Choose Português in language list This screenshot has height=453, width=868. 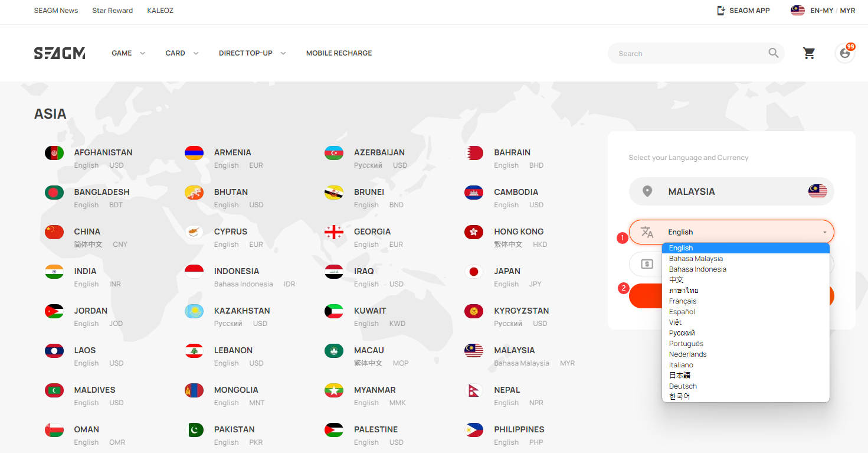pos(746,344)
